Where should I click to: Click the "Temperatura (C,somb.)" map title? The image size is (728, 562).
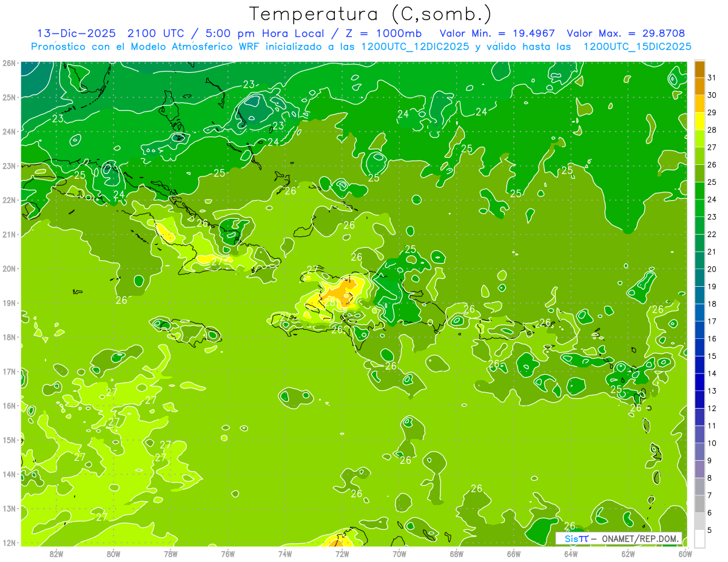(x=371, y=14)
